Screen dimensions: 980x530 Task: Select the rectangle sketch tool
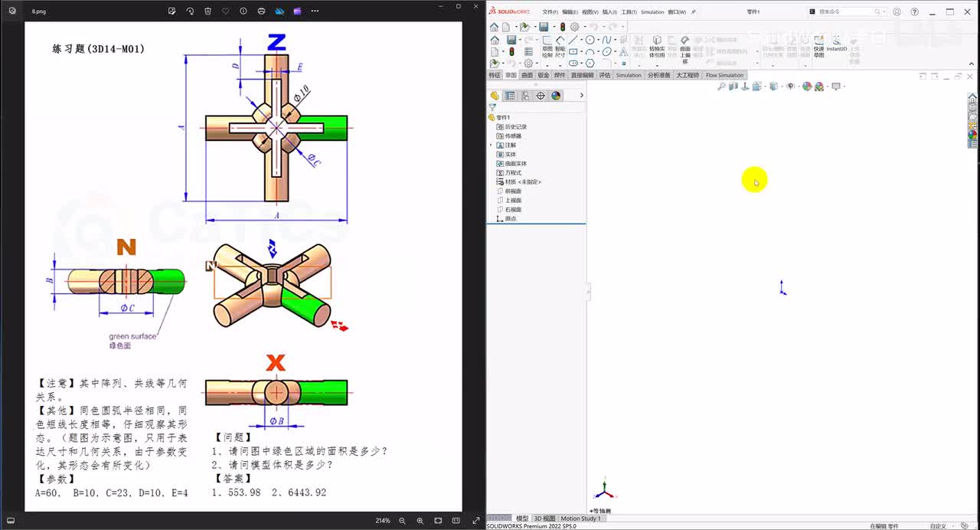tap(573, 52)
